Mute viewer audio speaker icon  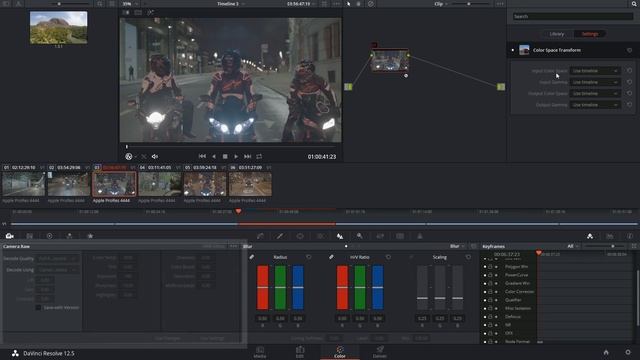point(155,156)
